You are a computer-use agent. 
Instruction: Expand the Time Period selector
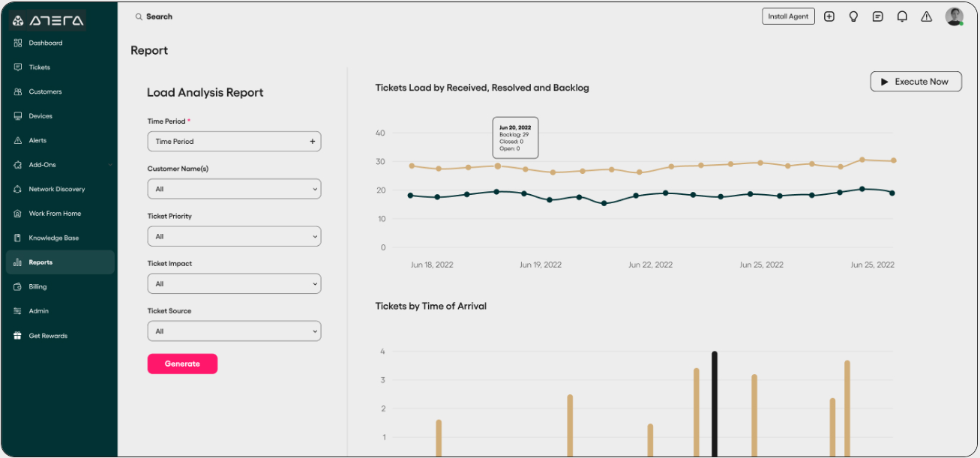pyautogui.click(x=234, y=141)
